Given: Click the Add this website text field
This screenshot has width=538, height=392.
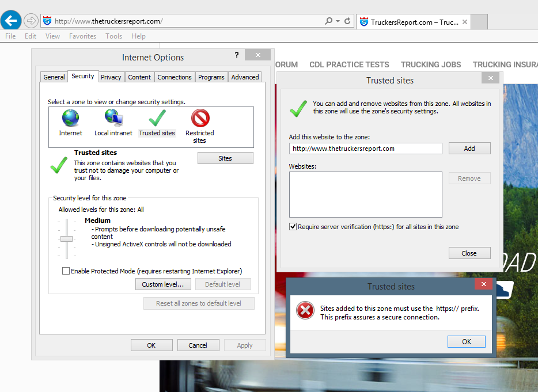Looking at the screenshot, I should (x=365, y=149).
